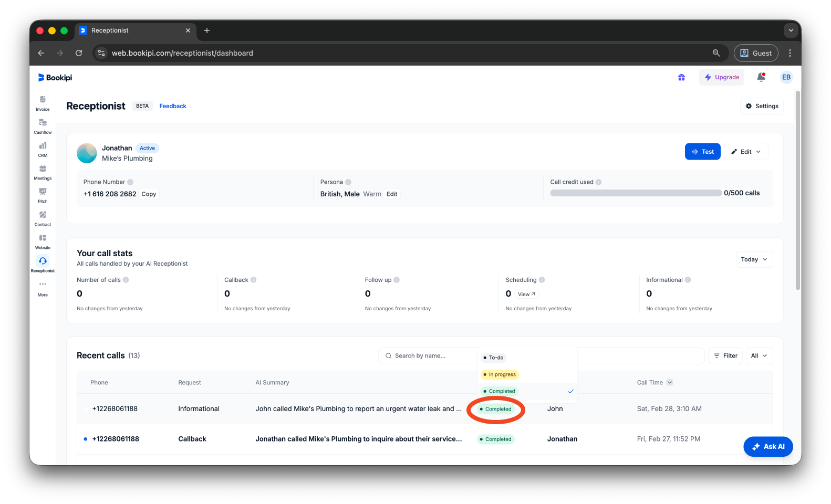Click info icon next to Scheduling
This screenshot has width=831, height=504.
coord(542,280)
